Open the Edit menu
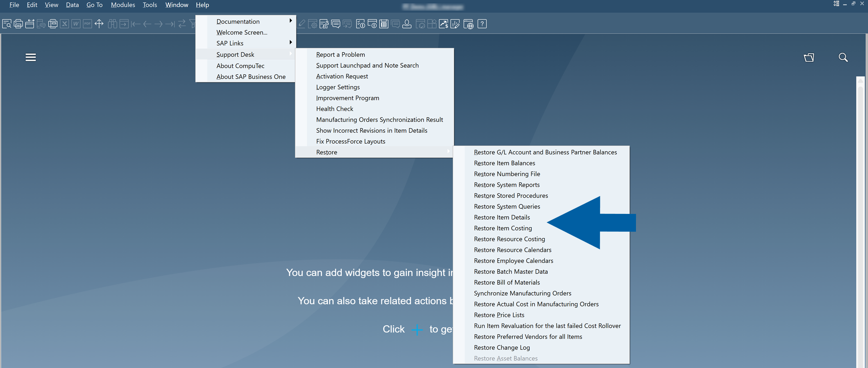Image resolution: width=868 pixels, height=368 pixels. pyautogui.click(x=32, y=5)
